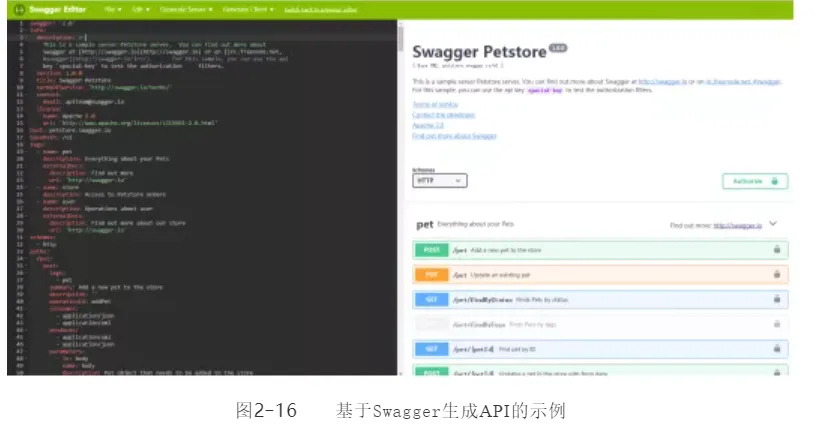Click Find out more about Swagger link

point(454,136)
